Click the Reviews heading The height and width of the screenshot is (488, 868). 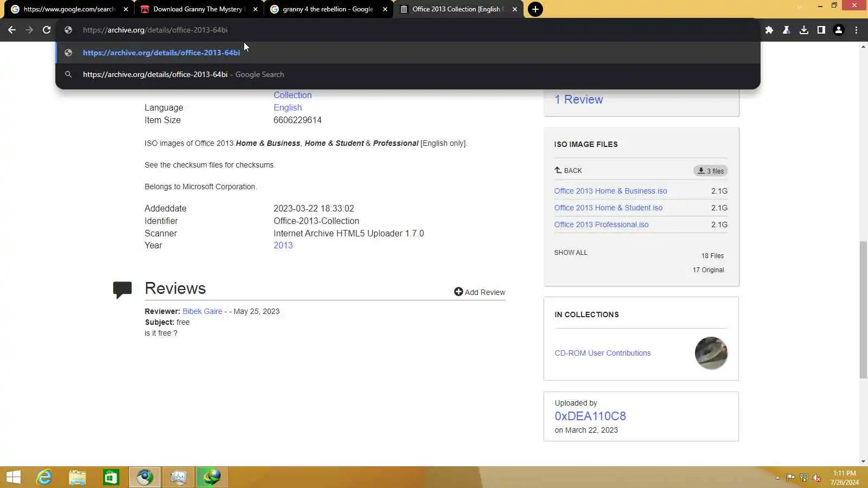[175, 288]
